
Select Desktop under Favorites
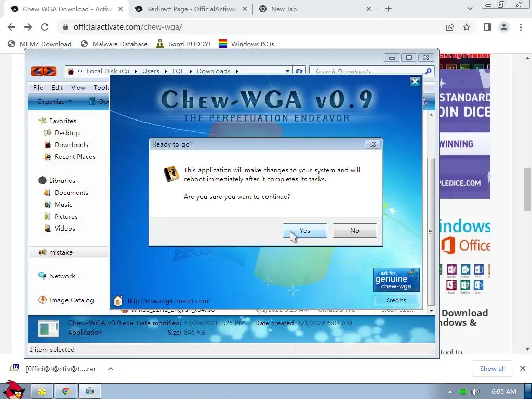click(67, 132)
